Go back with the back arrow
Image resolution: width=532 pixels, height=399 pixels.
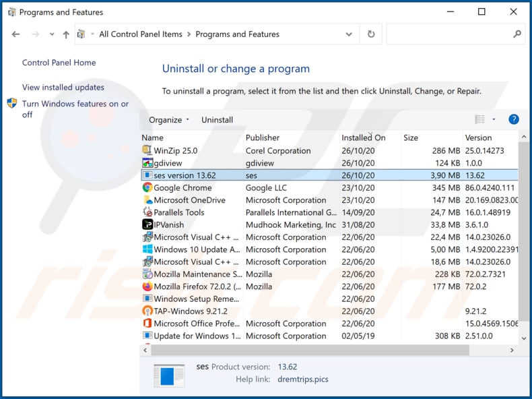pyautogui.click(x=15, y=34)
